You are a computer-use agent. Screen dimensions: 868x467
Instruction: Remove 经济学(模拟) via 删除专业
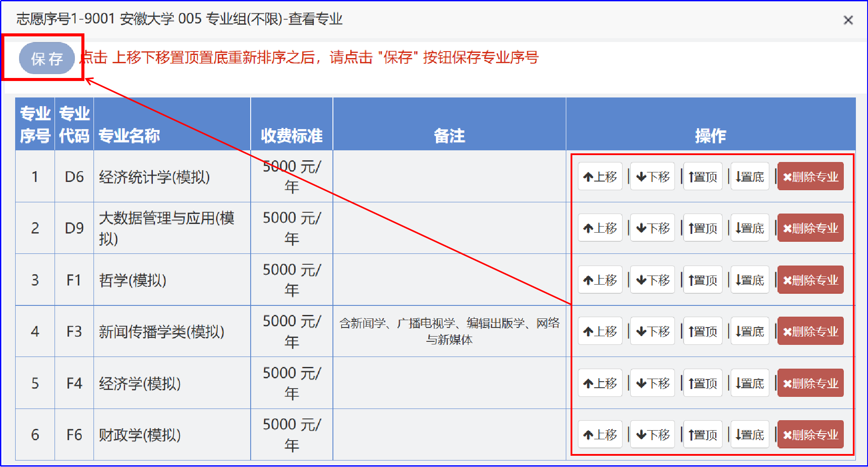pos(810,383)
